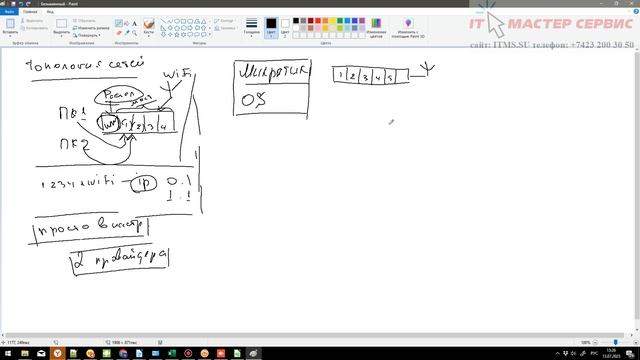
Task: Click Save in the quick access toolbar
Action: tap(13, 3)
